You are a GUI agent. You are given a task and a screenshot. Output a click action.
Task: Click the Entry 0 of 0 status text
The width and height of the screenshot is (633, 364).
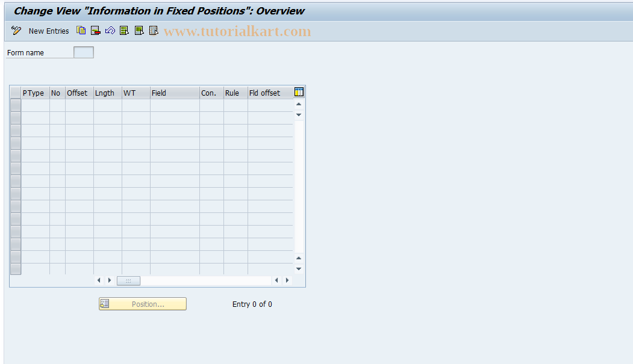252,304
